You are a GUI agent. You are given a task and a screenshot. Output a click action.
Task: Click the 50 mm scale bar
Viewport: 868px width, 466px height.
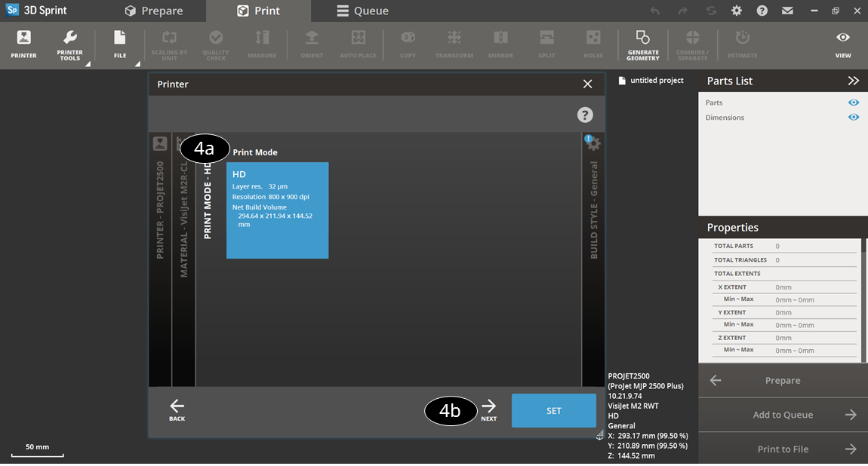coord(38,449)
